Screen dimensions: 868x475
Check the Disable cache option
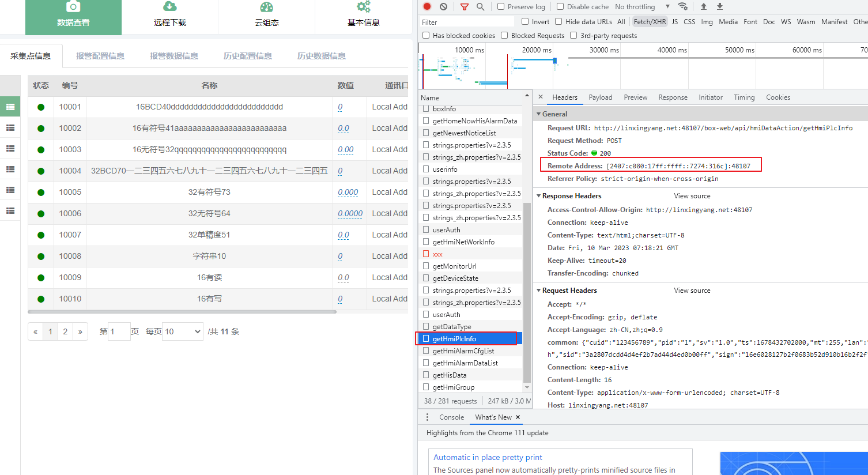(560, 7)
